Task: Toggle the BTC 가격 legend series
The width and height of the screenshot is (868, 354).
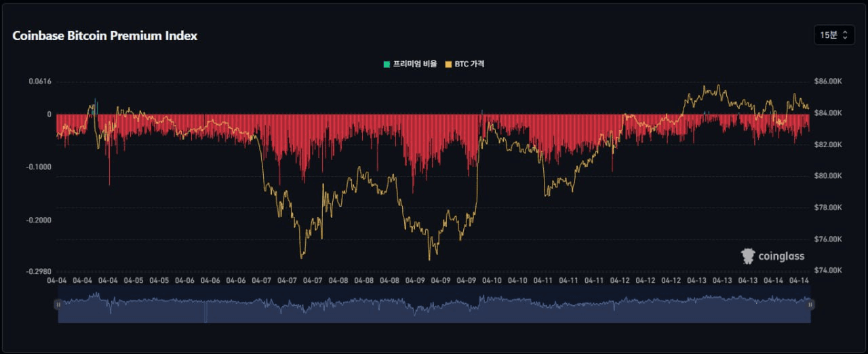Action: coord(465,64)
